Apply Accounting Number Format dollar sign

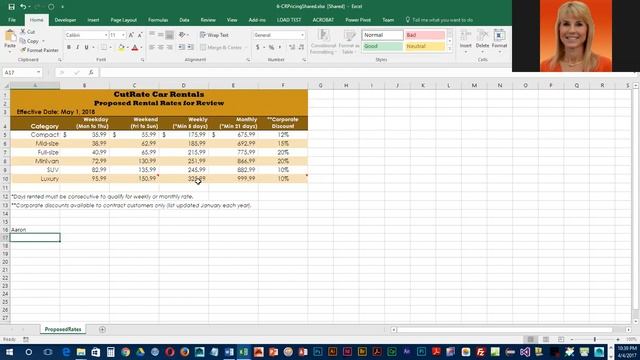pos(258,47)
